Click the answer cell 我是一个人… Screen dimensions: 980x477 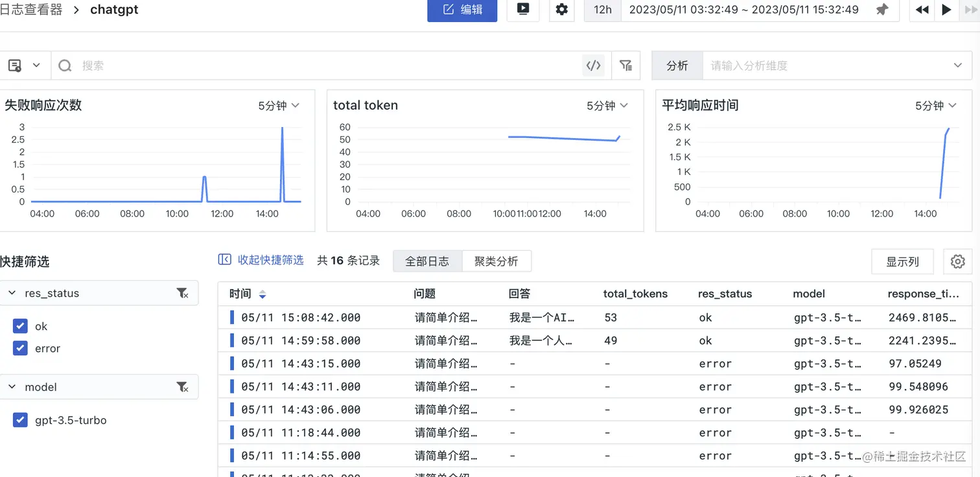[541, 340]
